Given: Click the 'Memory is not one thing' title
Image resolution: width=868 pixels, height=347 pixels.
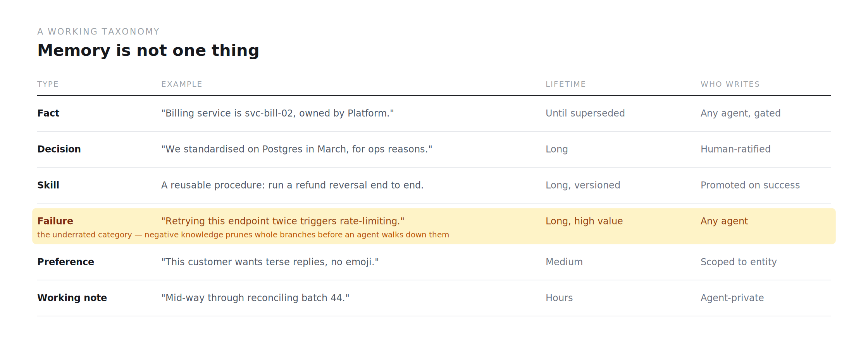Looking at the screenshot, I should [x=148, y=50].
